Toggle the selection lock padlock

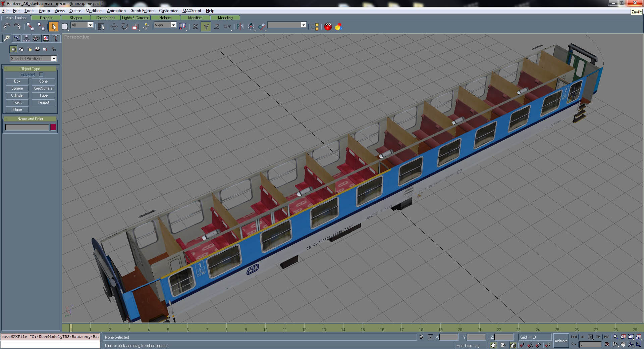point(421,337)
